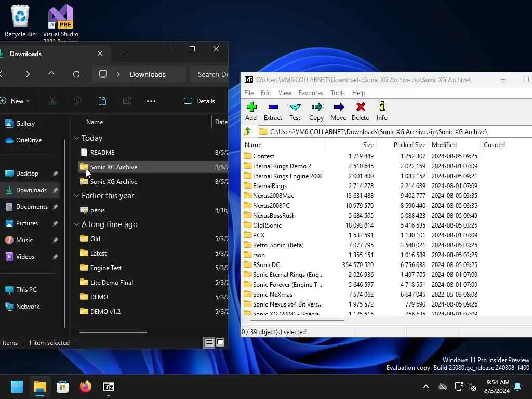Expand breadcrumb chevron before Downloads

118,74
